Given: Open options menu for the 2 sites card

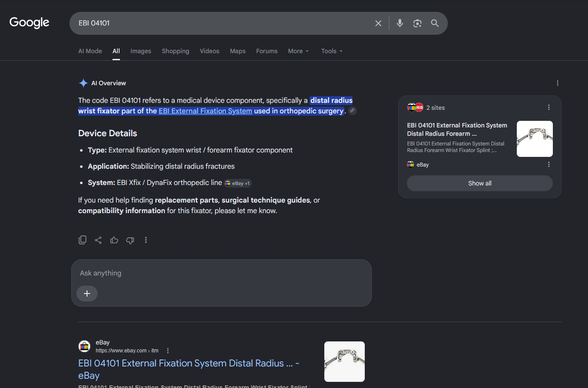Looking at the screenshot, I should point(548,107).
